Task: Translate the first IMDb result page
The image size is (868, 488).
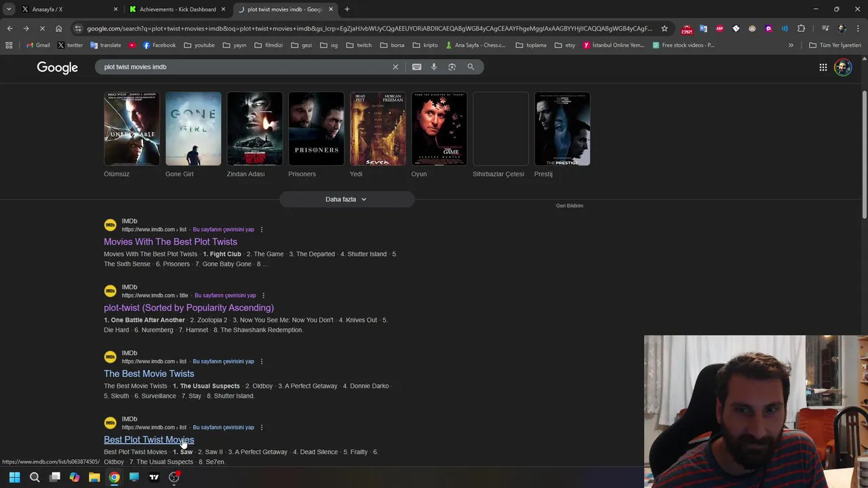Action: [x=224, y=230]
